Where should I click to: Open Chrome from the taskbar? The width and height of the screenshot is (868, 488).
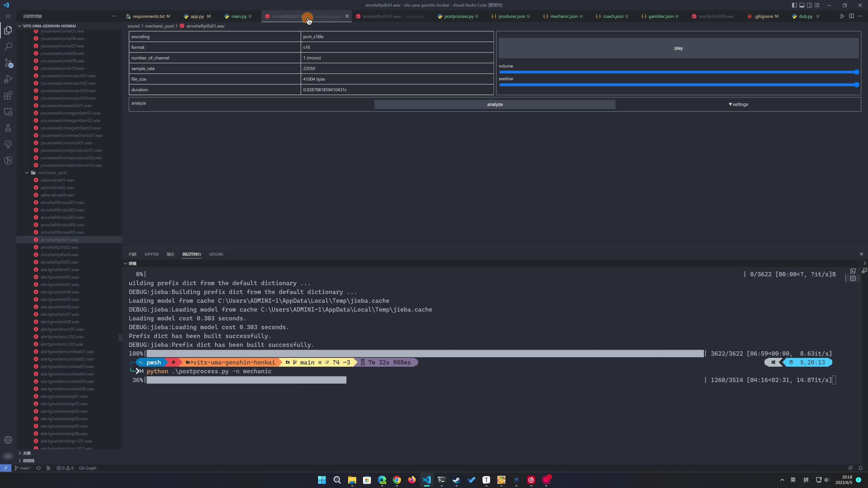[397, 480]
